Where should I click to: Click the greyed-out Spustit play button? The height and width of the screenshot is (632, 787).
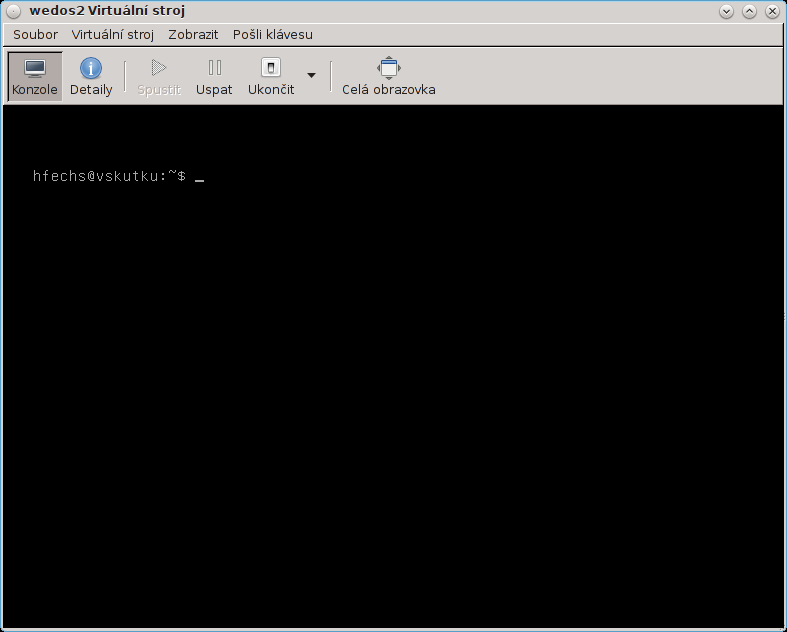pyautogui.click(x=159, y=77)
